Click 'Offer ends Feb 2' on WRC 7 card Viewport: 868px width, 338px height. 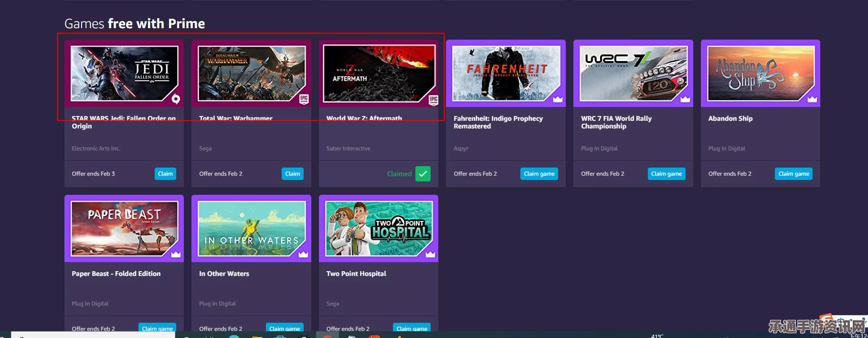pyautogui.click(x=603, y=174)
